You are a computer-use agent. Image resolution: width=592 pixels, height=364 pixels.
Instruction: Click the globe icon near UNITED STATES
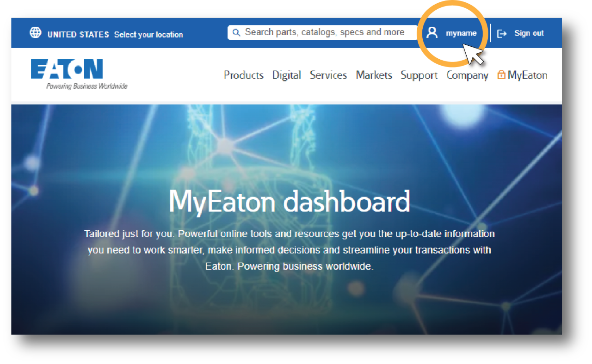point(35,33)
